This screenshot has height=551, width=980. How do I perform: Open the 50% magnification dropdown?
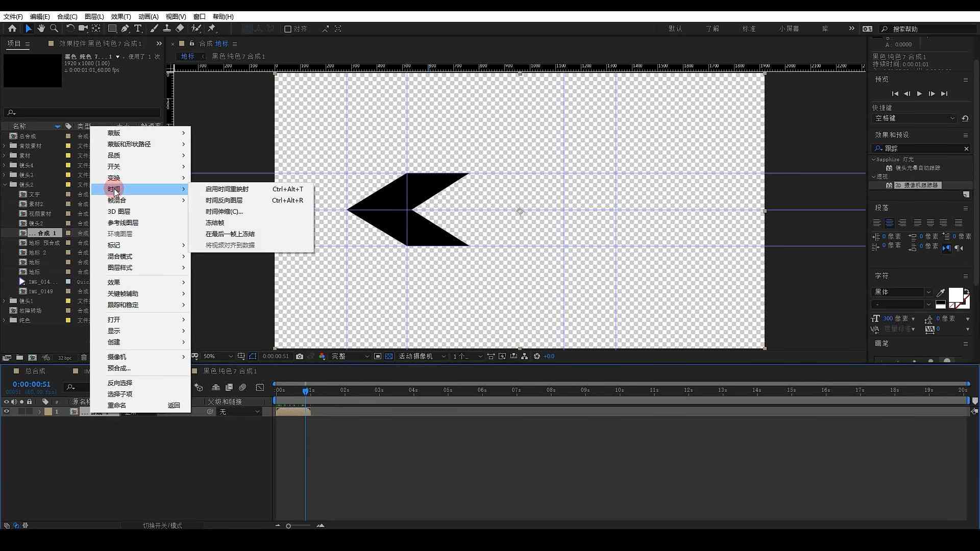pyautogui.click(x=218, y=356)
